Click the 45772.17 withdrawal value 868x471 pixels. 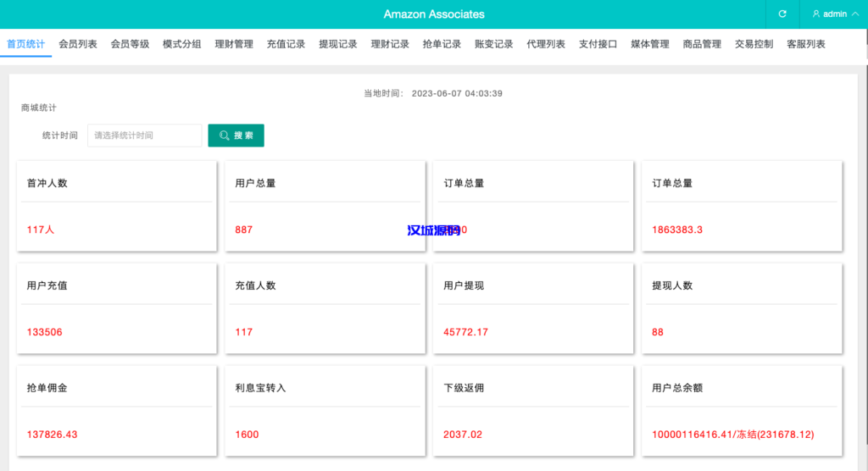pos(465,332)
